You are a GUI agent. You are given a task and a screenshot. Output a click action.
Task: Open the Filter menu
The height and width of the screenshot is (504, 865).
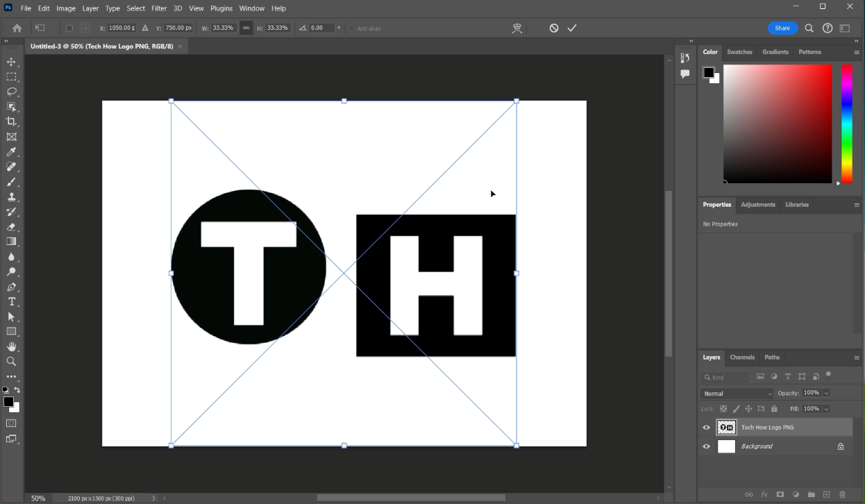click(159, 8)
